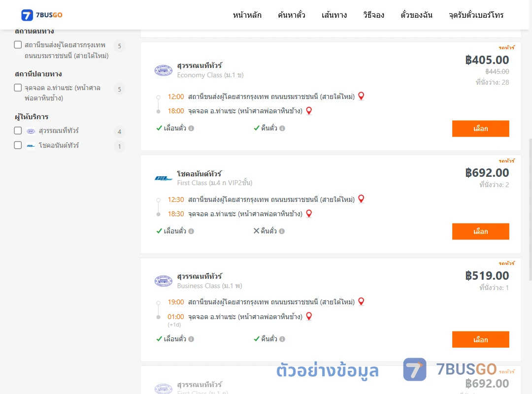Tick the ท่าแซะ destination stop checkbox
Image resolution: width=532 pixels, height=394 pixels.
pos(18,88)
